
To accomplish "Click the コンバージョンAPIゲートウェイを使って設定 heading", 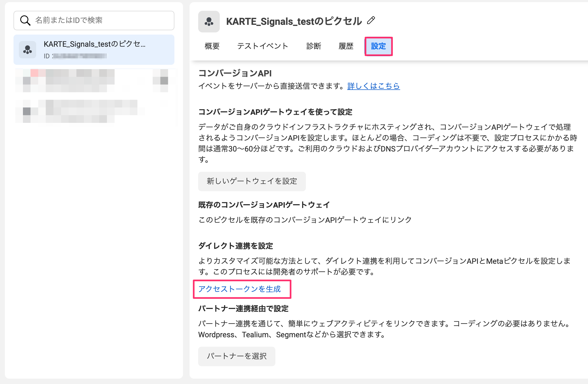I will pos(275,112).
